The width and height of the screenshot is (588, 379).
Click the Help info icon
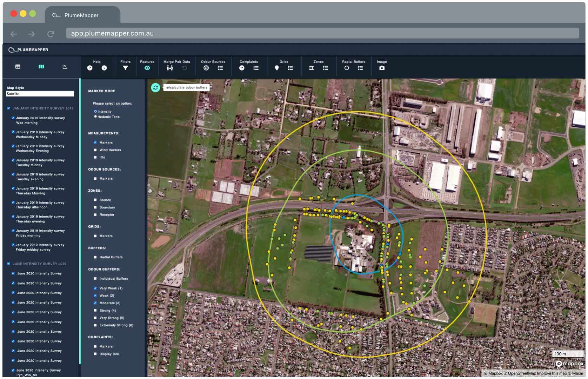pyautogui.click(x=104, y=68)
